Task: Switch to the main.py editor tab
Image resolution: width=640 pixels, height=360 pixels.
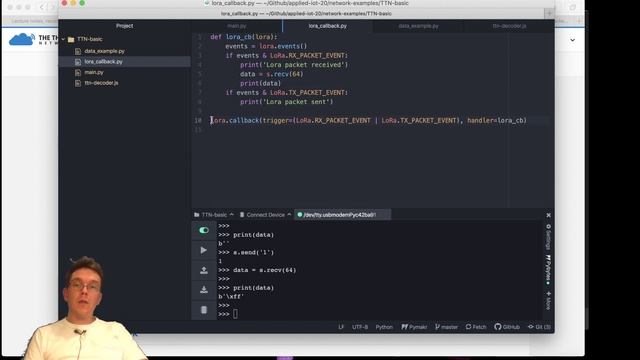Action: point(237,26)
